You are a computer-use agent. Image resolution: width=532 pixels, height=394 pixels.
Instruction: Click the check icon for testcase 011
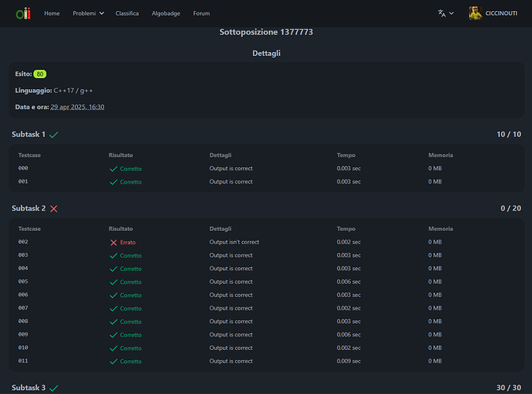click(113, 362)
